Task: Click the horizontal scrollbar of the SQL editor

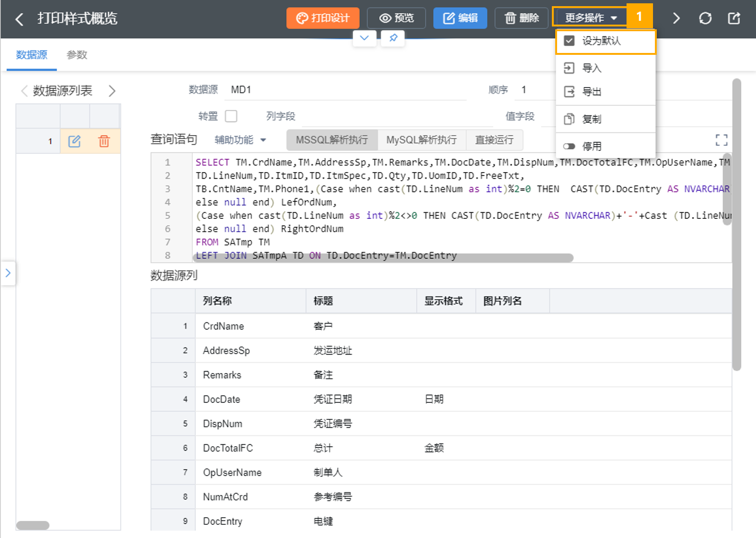Action: pyautogui.click(x=384, y=258)
